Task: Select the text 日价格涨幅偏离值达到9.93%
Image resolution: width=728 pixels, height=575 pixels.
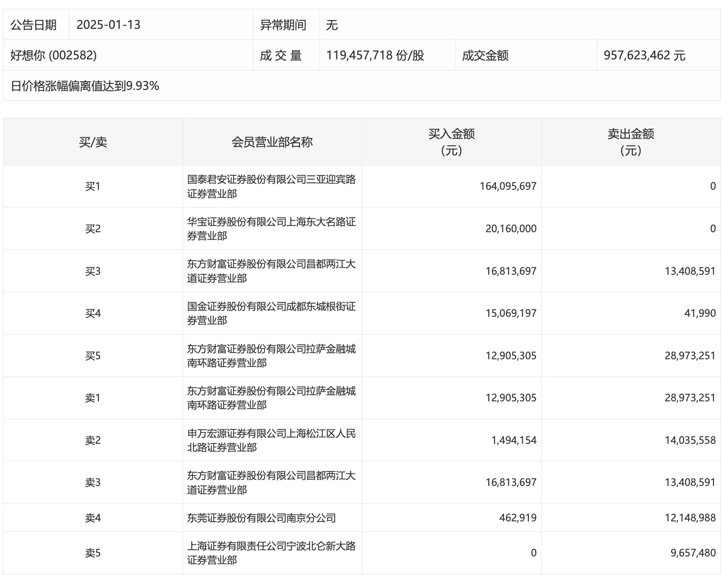Action: point(85,86)
